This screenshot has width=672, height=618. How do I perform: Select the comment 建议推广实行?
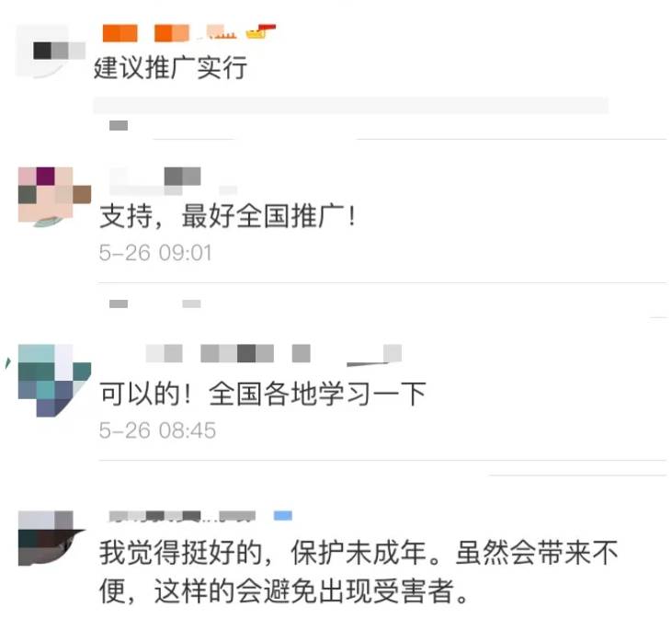point(171,68)
